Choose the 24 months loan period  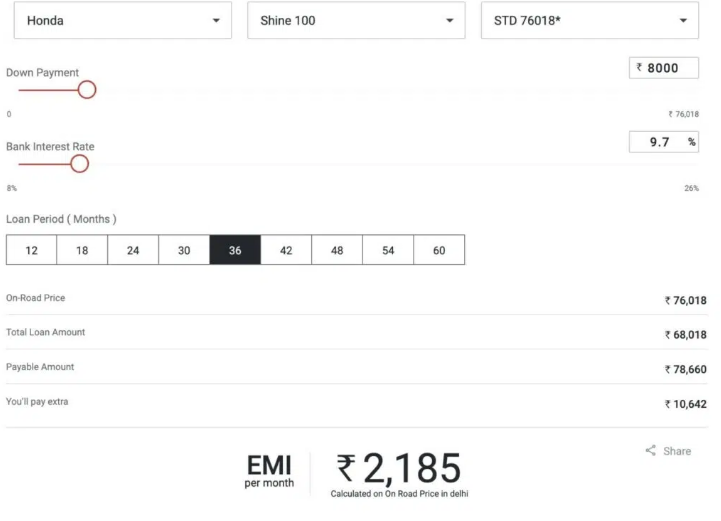pos(133,250)
